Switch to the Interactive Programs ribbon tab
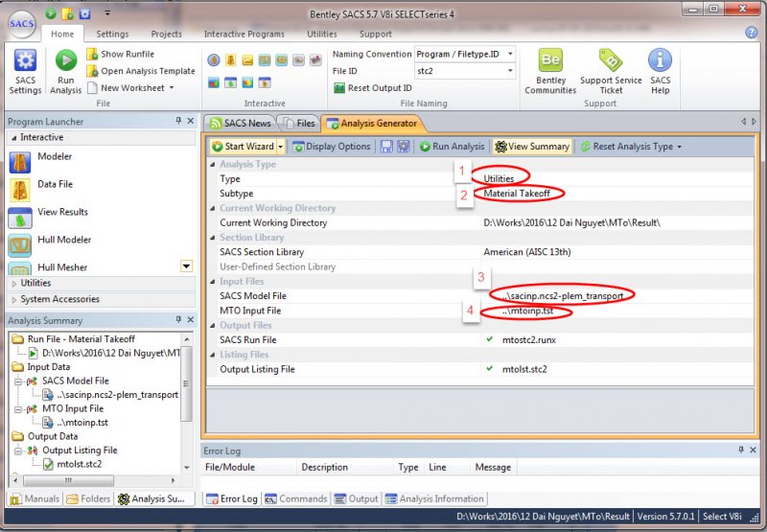767x532 pixels. point(244,34)
